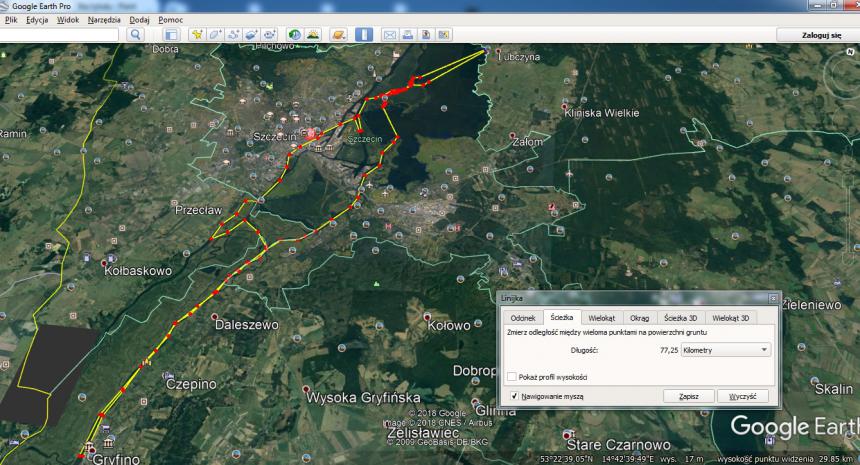
Task: Add a placemark with the pushpin icon
Action: (x=197, y=35)
